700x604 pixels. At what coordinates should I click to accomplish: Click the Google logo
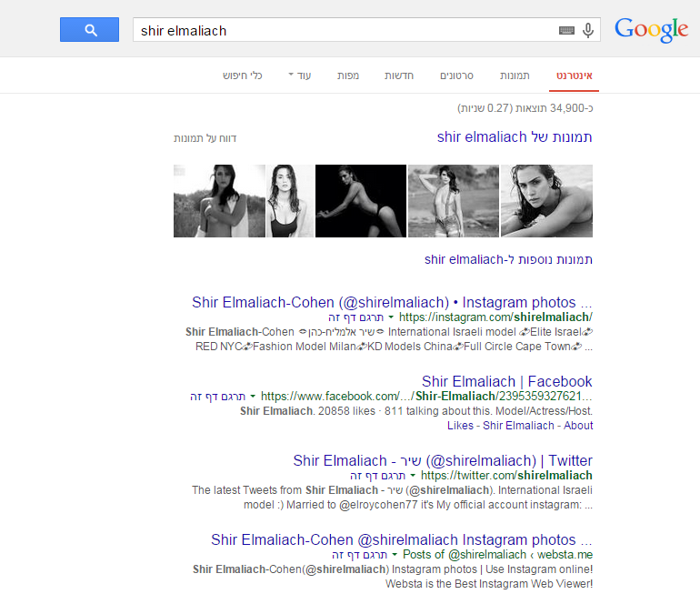point(651,30)
